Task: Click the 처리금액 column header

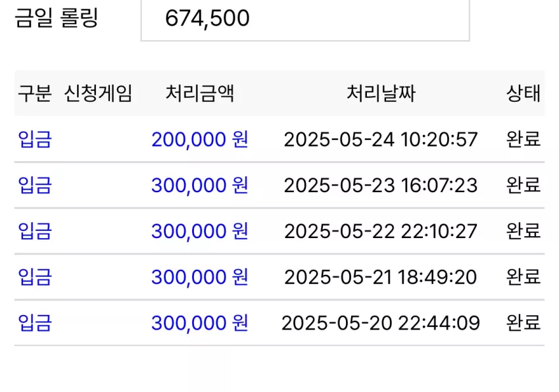Action: (x=200, y=94)
